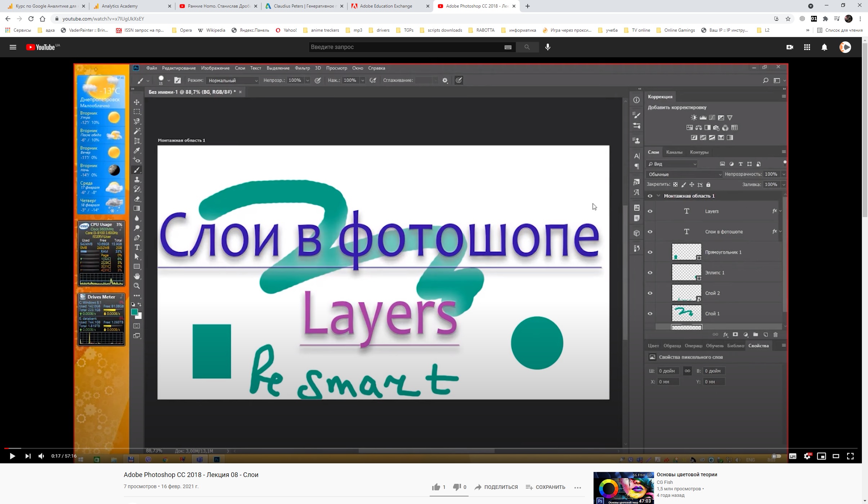Viewport: 868px width, 504px height.
Task: Open the notifications bell
Action: pyautogui.click(x=824, y=47)
